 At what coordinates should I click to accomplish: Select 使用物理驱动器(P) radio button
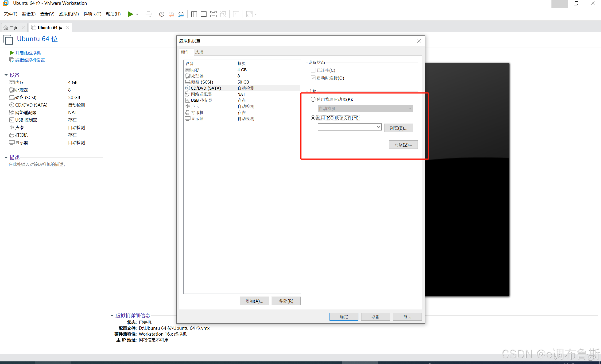pyautogui.click(x=313, y=99)
